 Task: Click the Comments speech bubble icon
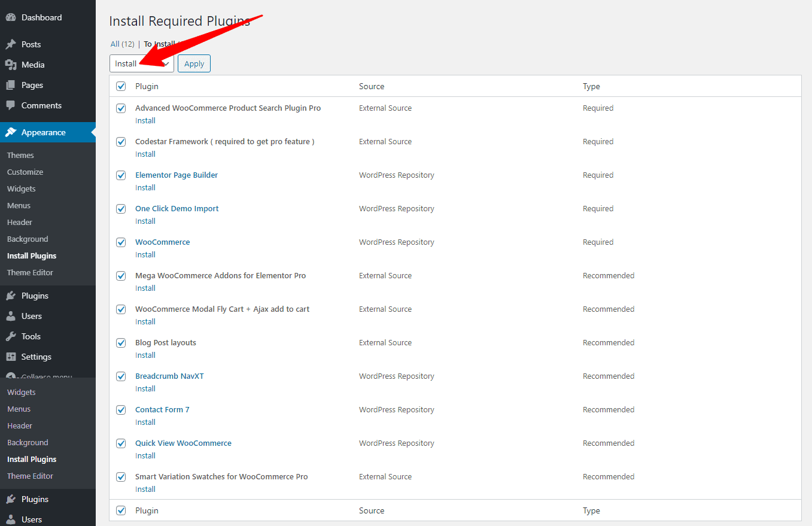pos(11,105)
